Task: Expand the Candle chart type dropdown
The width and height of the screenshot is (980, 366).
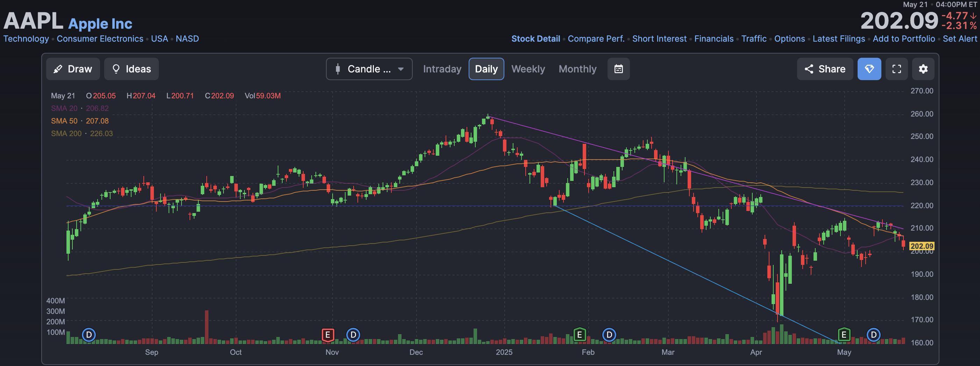Action: coord(369,69)
